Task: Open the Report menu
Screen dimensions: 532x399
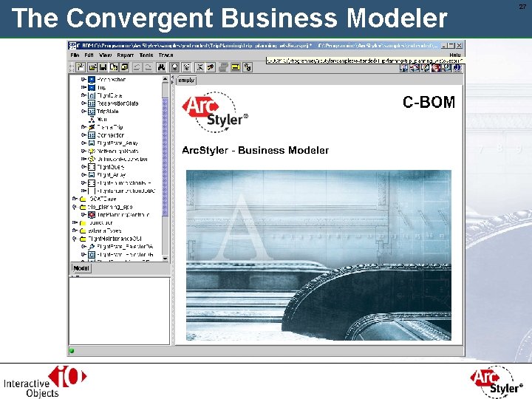Action: (125, 55)
